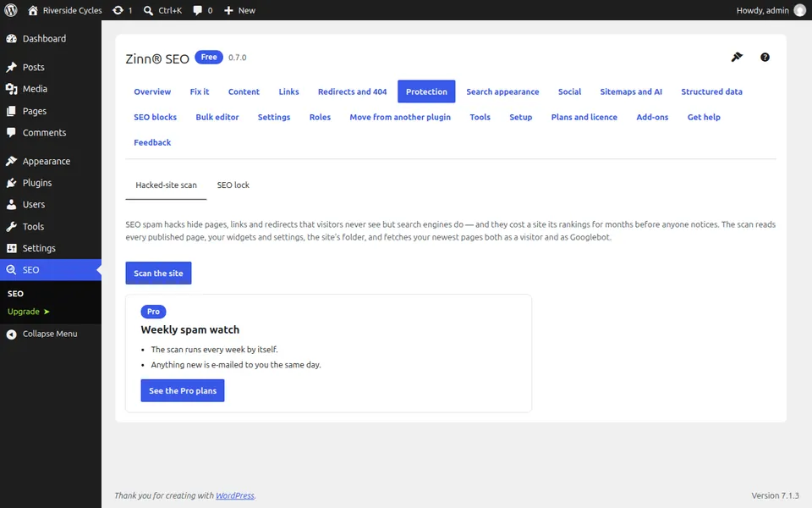Open the SEO blocks tab
This screenshot has height=508, width=812.
pyautogui.click(x=156, y=117)
